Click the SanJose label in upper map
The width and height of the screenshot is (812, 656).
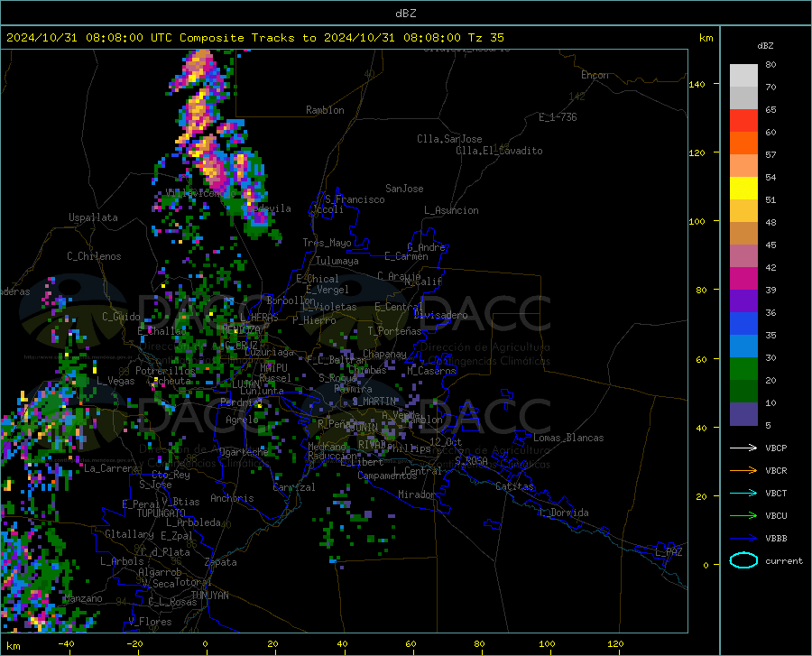point(404,189)
